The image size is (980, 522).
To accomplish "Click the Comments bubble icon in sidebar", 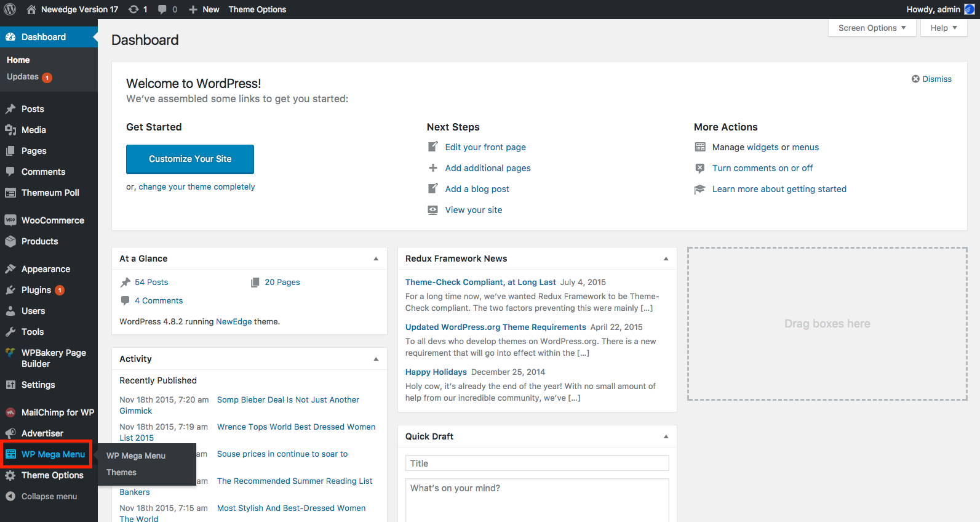I will tap(10, 172).
